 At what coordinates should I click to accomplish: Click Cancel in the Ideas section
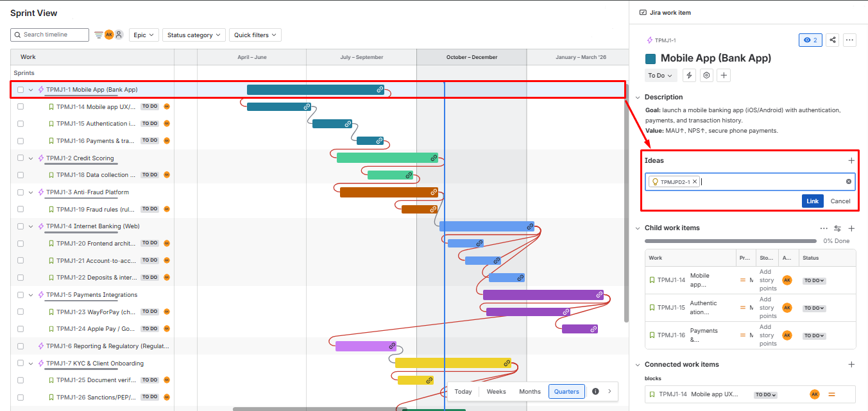840,201
